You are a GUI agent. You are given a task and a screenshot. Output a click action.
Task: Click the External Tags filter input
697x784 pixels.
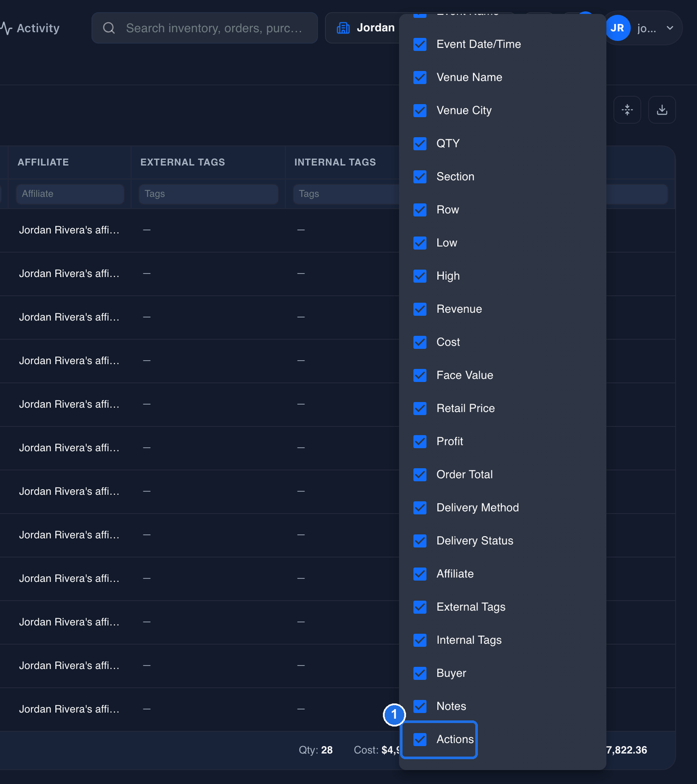208,194
